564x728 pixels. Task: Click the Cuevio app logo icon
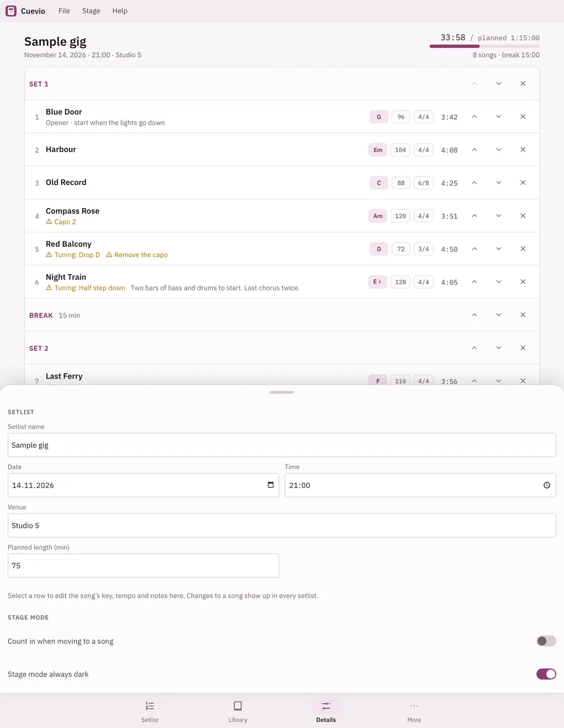click(11, 11)
